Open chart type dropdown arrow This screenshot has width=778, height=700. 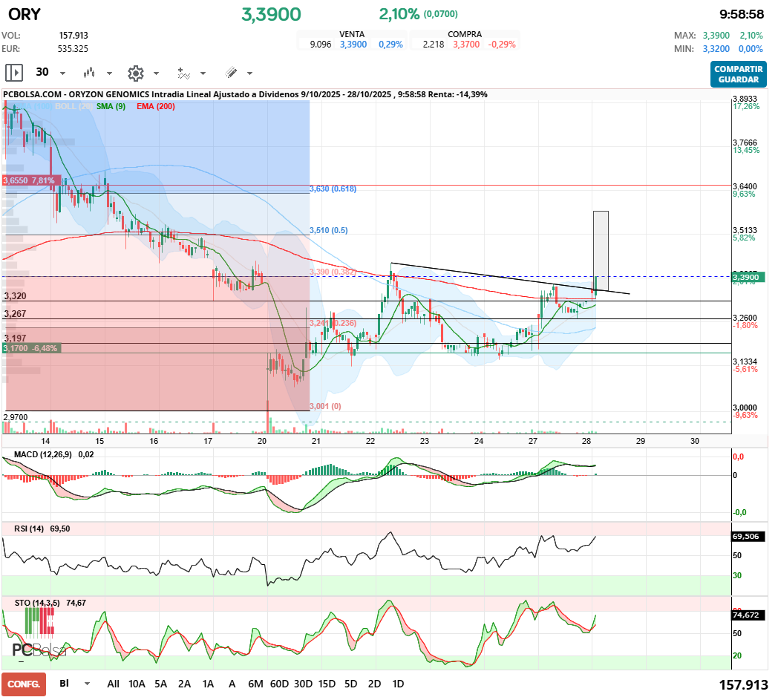109,73
